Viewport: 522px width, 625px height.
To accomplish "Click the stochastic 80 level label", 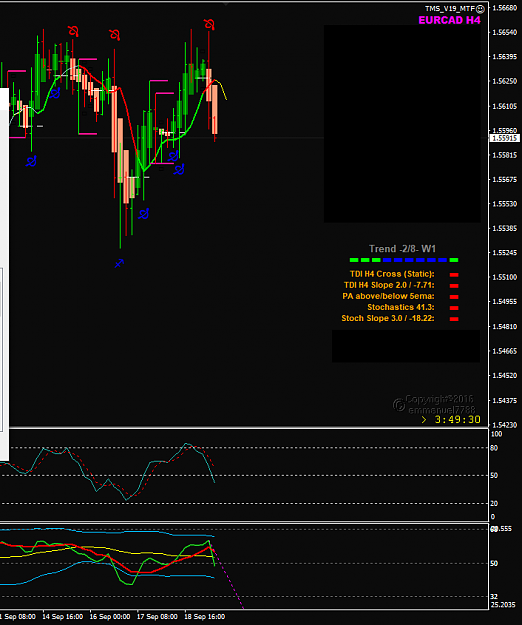I will (x=494, y=448).
